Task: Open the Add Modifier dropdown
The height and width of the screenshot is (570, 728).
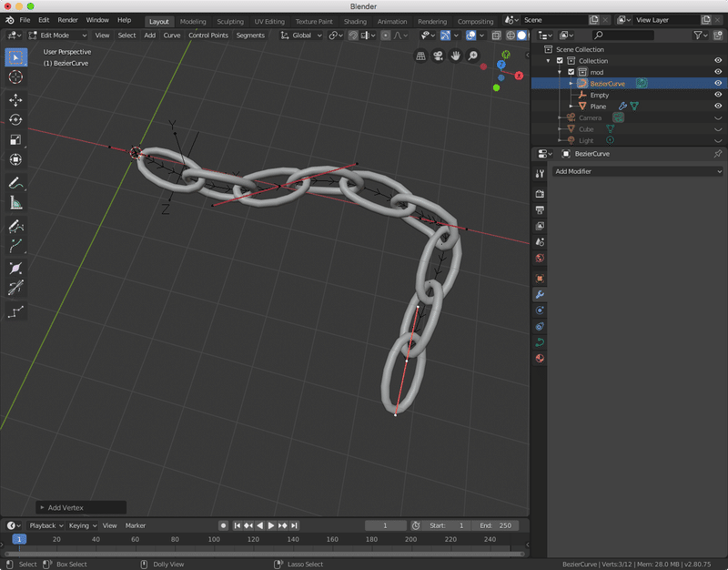Action: [x=638, y=171]
